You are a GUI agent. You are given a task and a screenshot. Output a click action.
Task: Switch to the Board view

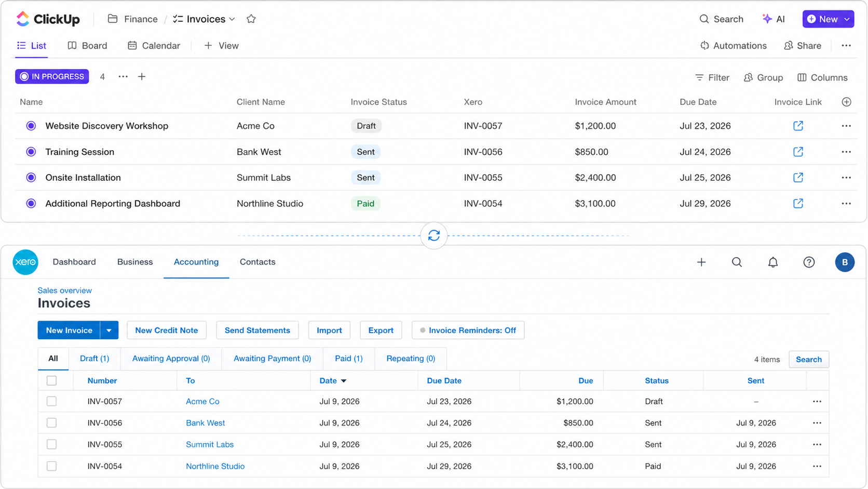[87, 46]
